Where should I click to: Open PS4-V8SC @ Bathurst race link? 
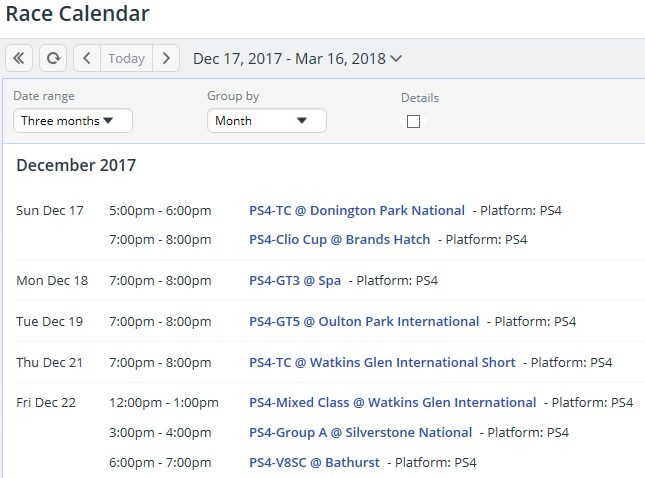(x=314, y=462)
